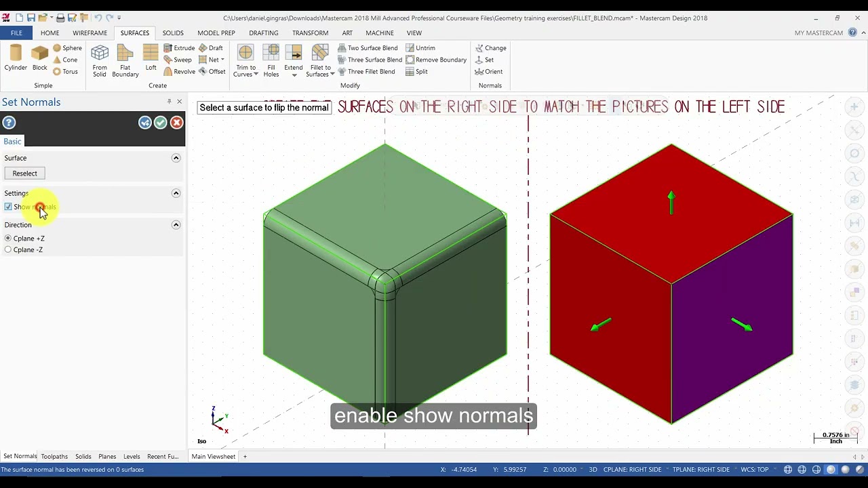Click OK and create new operation
868x488 pixels.
[145, 123]
